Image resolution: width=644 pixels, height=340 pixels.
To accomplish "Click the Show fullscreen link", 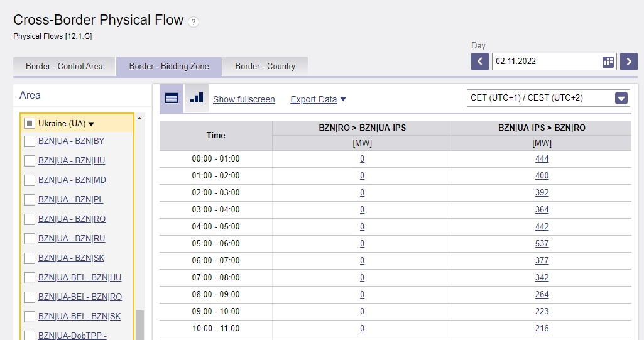I will pyautogui.click(x=244, y=99).
